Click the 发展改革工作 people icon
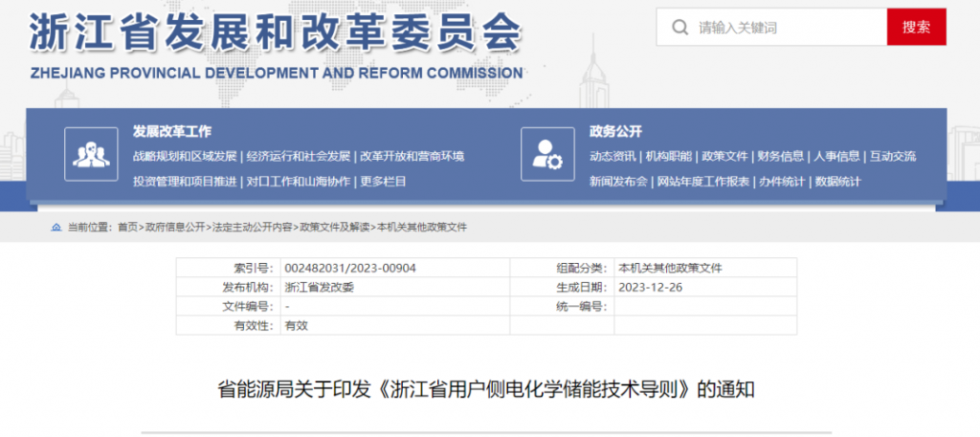The image size is (980, 437). click(x=91, y=154)
